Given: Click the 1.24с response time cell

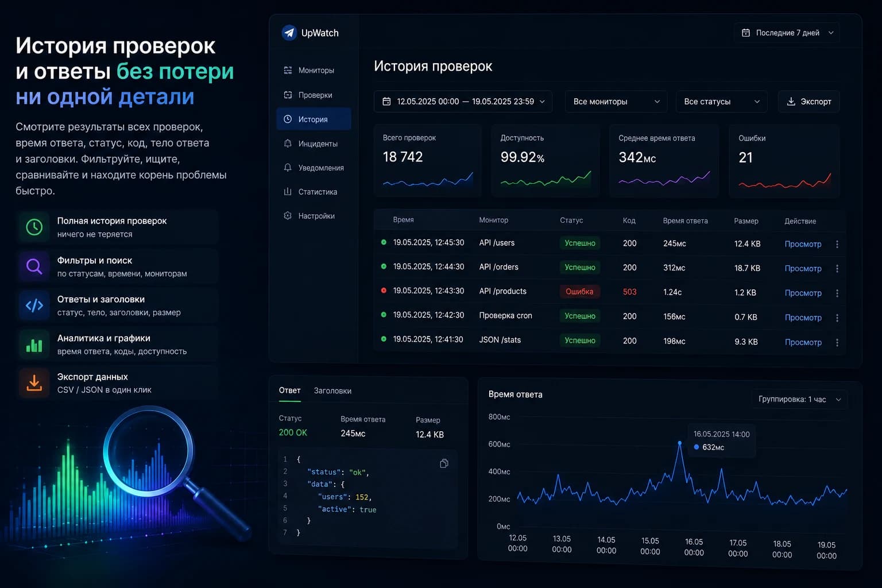Looking at the screenshot, I should coord(672,292).
